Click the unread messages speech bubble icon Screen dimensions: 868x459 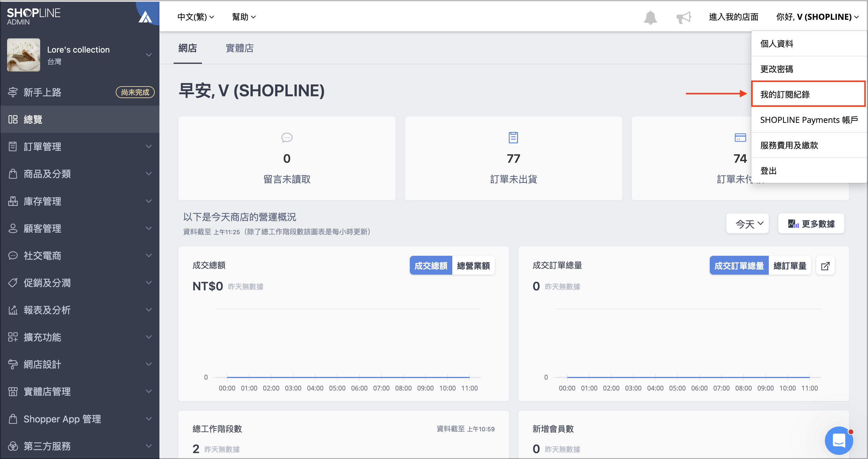pos(287,138)
